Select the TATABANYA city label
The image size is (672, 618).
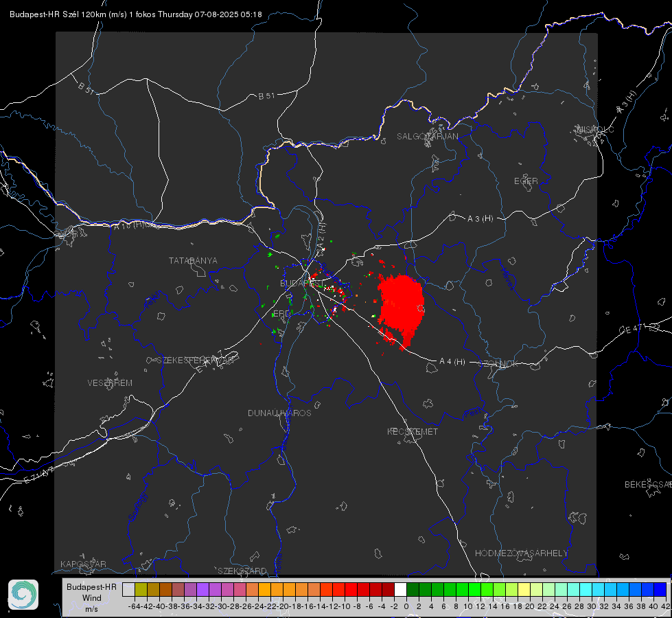pos(193,260)
